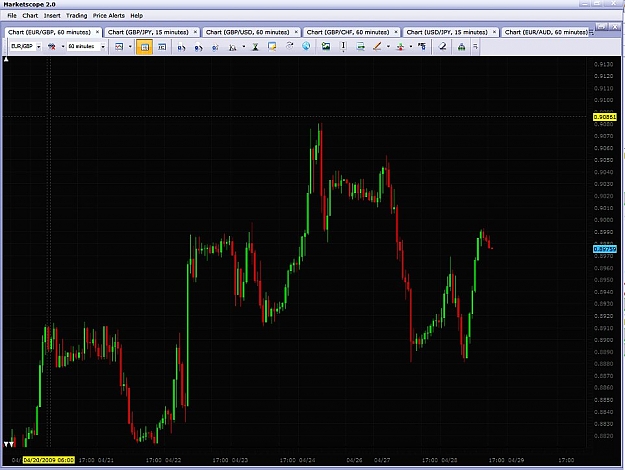Open the Trading menu
Viewport: 625px width, 470px height.
[x=77, y=16]
